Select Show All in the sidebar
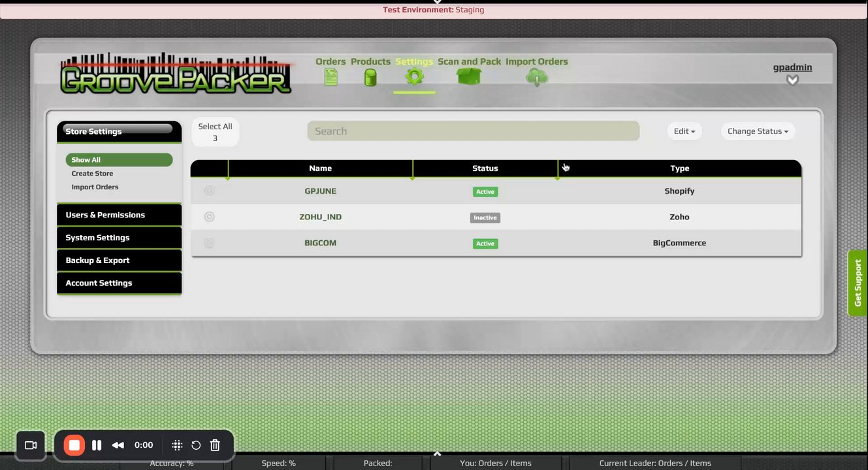The height and width of the screenshot is (470, 868). coord(119,160)
